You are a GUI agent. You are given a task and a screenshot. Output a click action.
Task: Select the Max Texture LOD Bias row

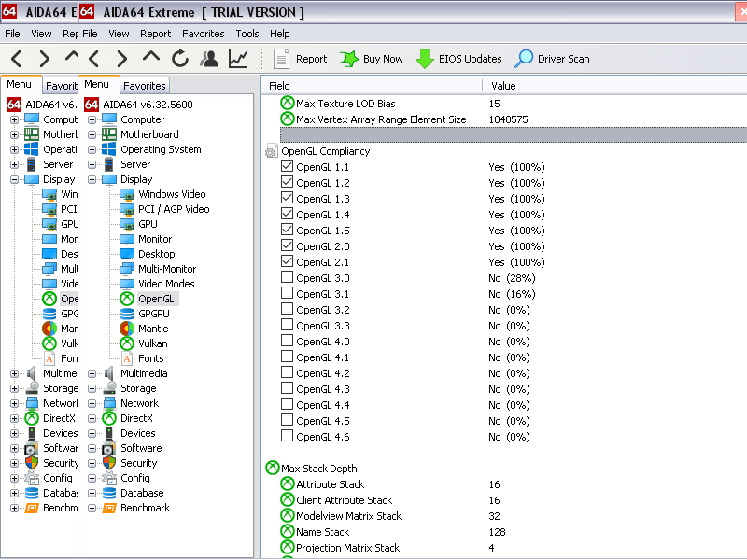pos(513,104)
